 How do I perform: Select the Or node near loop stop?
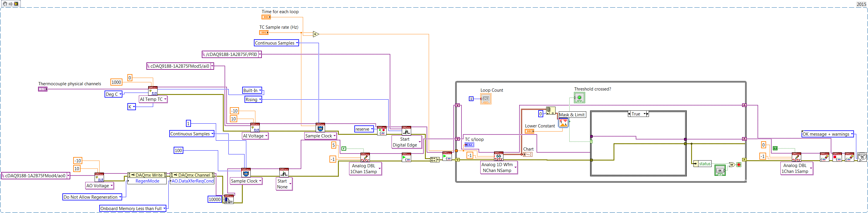coord(732,164)
